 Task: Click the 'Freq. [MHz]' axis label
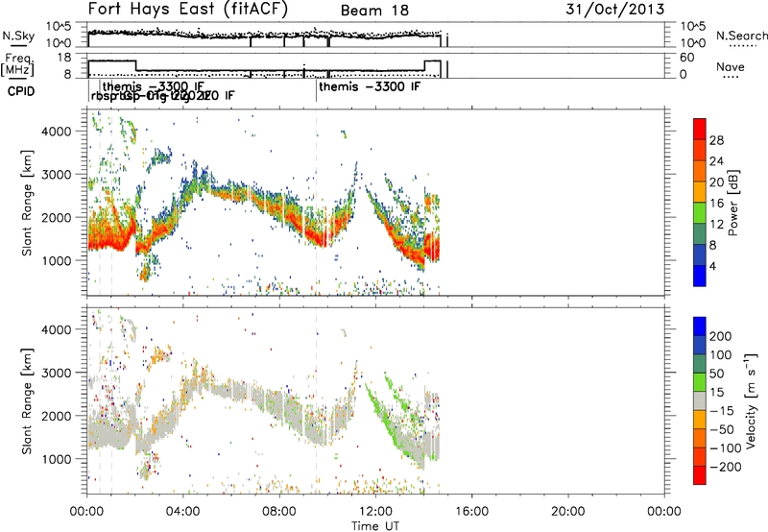pyautogui.click(x=17, y=64)
